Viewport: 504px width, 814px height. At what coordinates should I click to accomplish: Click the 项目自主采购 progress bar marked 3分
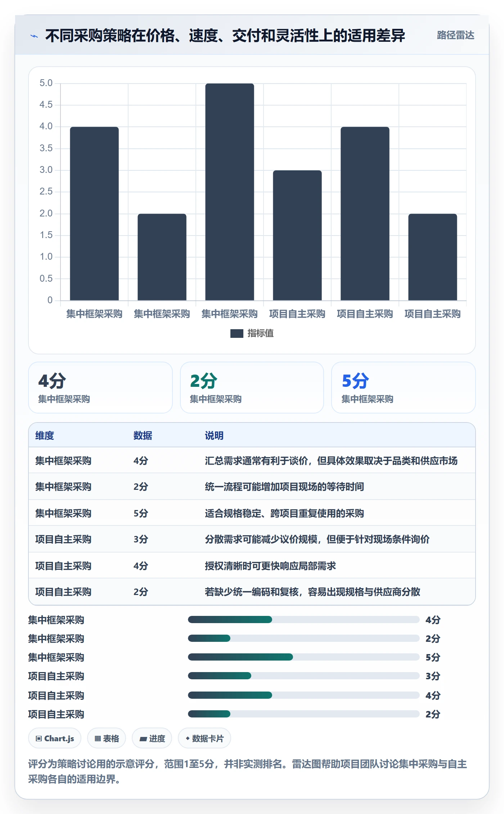(x=303, y=676)
